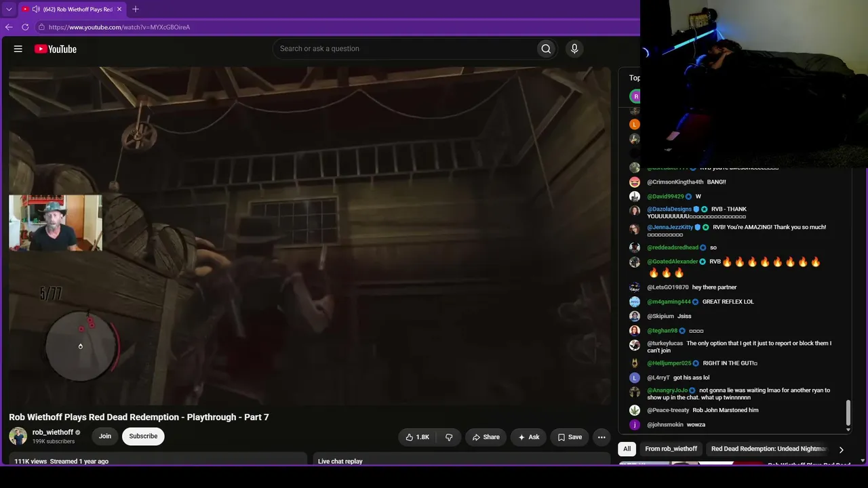Click the "Live chat replay" label
This screenshot has width=868, height=488.
pos(340,461)
